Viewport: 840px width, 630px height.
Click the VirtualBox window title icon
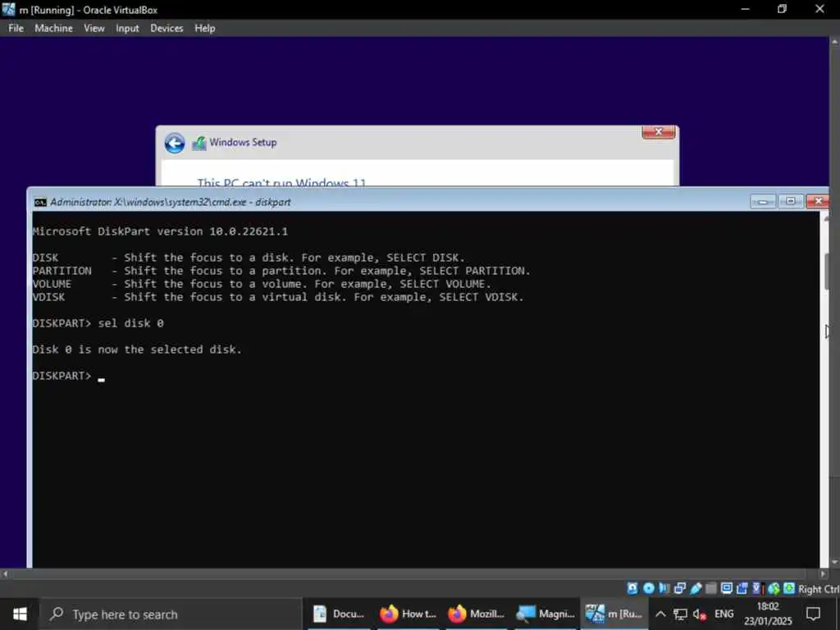point(8,9)
